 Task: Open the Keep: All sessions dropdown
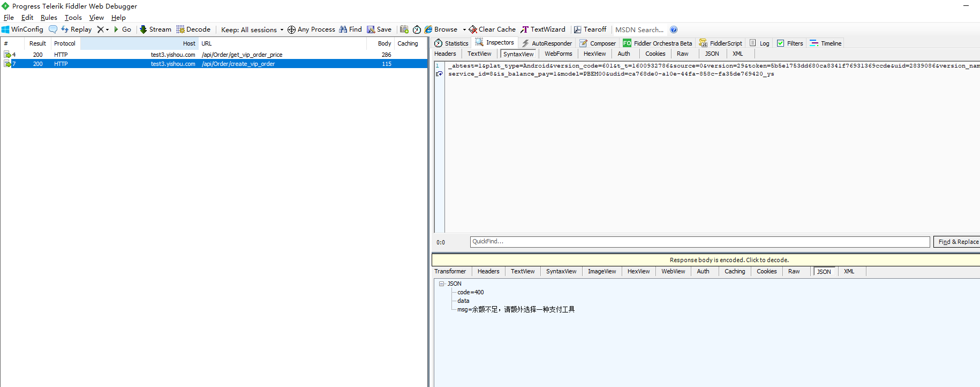coord(252,29)
